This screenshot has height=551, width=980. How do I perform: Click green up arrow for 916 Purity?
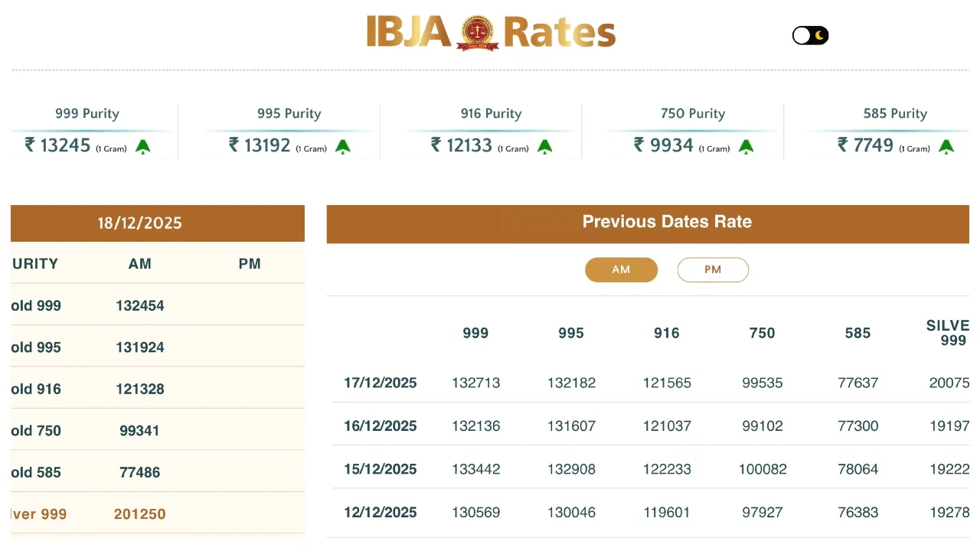(545, 146)
